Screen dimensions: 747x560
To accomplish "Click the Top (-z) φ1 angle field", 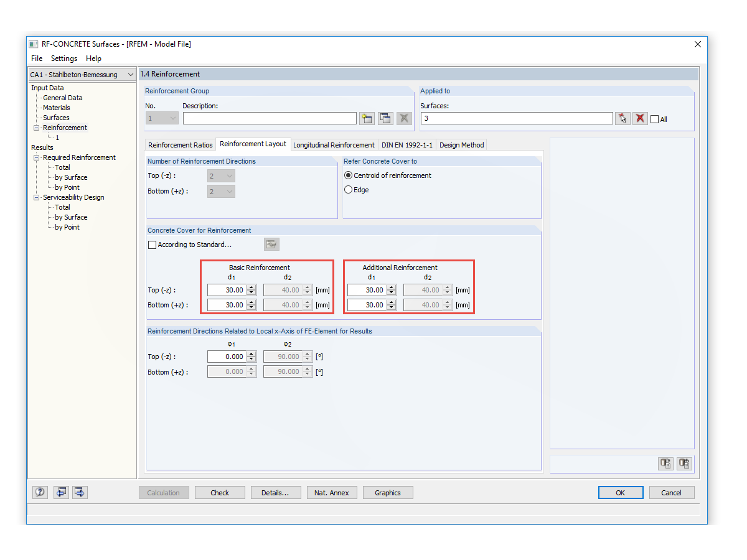I will 227,357.
